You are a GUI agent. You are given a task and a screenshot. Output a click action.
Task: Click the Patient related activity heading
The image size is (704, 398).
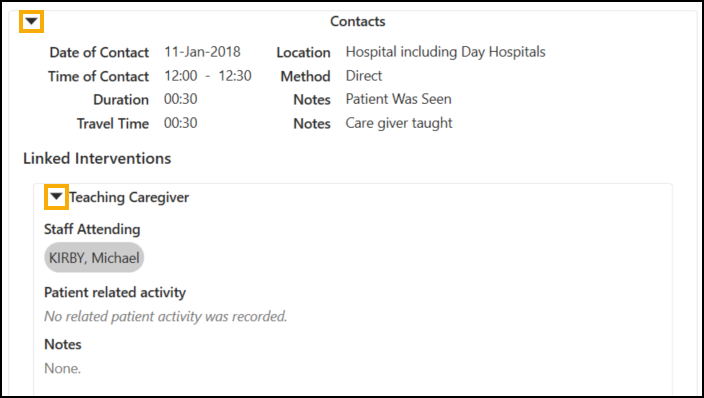115,292
